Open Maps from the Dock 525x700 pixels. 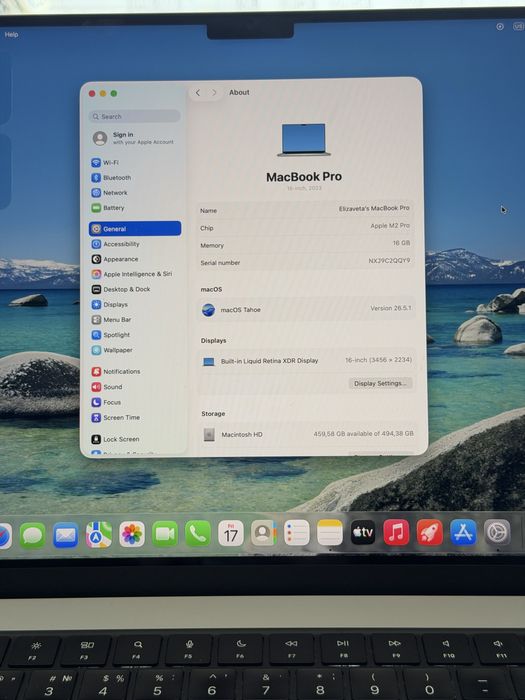point(99,534)
